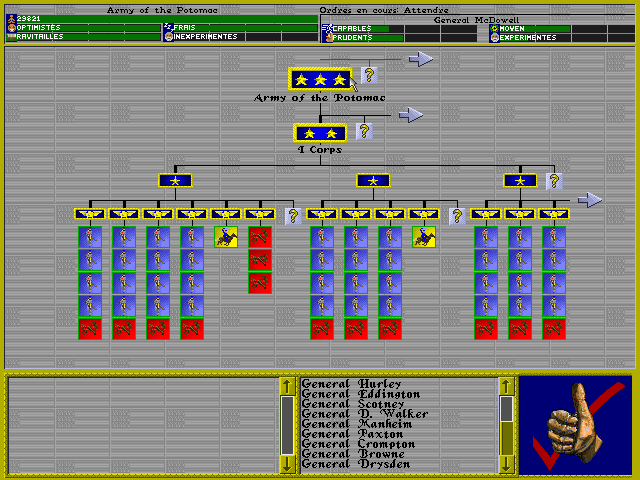This screenshot has height=480, width=640.
Task: Select top infantry unit of first division's leftmost brigade
Action: [x=90, y=237]
